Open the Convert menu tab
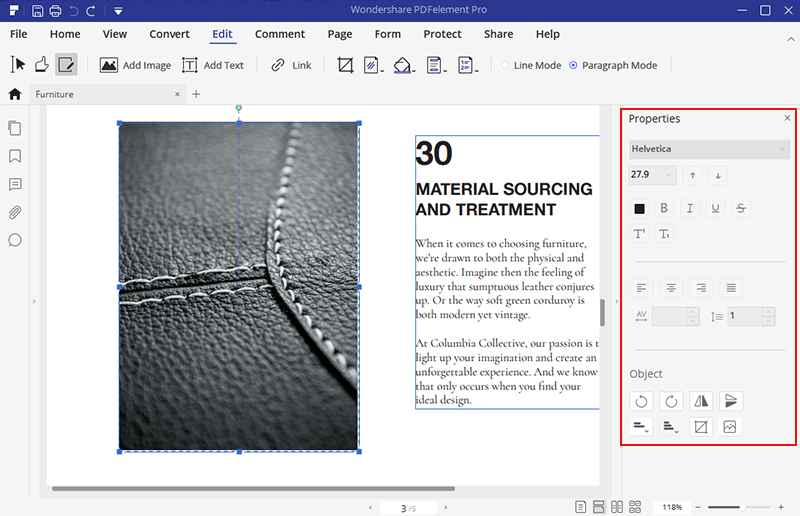 pyautogui.click(x=169, y=34)
